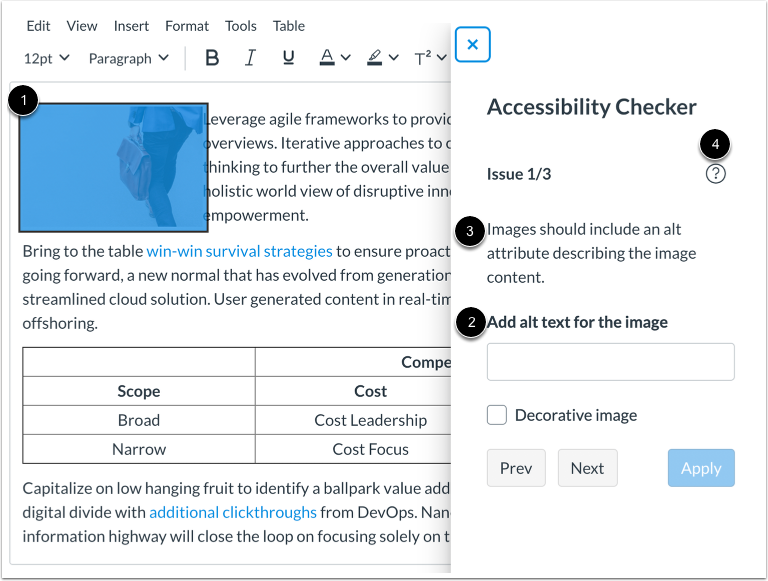Go to the Next accessibility issue
The height and width of the screenshot is (581, 768).
pyautogui.click(x=587, y=468)
